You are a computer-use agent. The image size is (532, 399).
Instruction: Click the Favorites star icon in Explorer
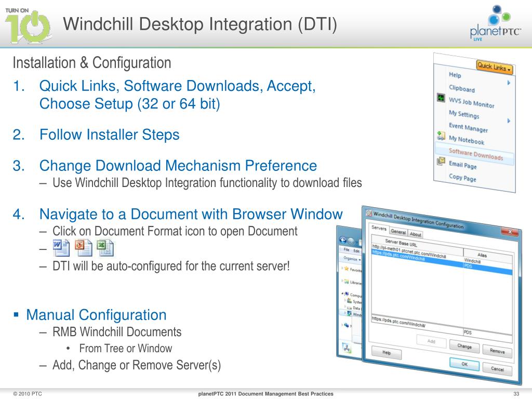point(347,269)
